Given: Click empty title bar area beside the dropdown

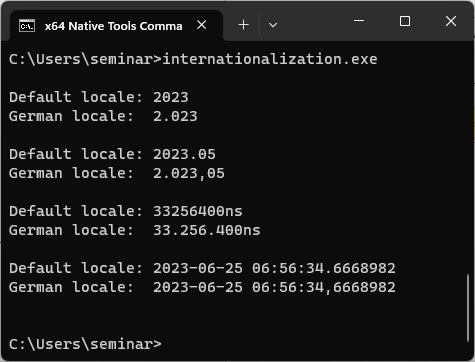Looking at the screenshot, I should (313, 23).
